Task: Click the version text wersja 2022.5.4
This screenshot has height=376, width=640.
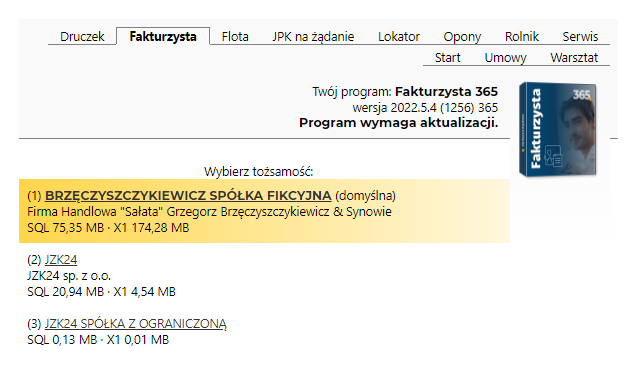Action: coord(425,108)
